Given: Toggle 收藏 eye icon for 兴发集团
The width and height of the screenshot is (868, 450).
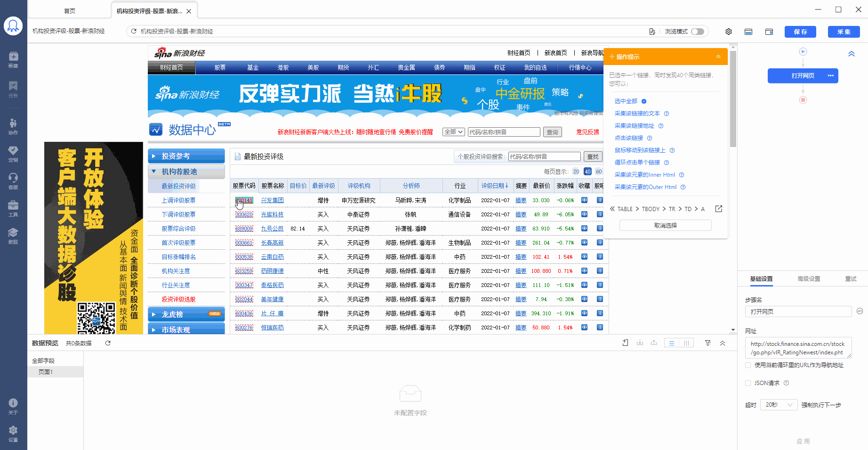Looking at the screenshot, I should point(584,200).
